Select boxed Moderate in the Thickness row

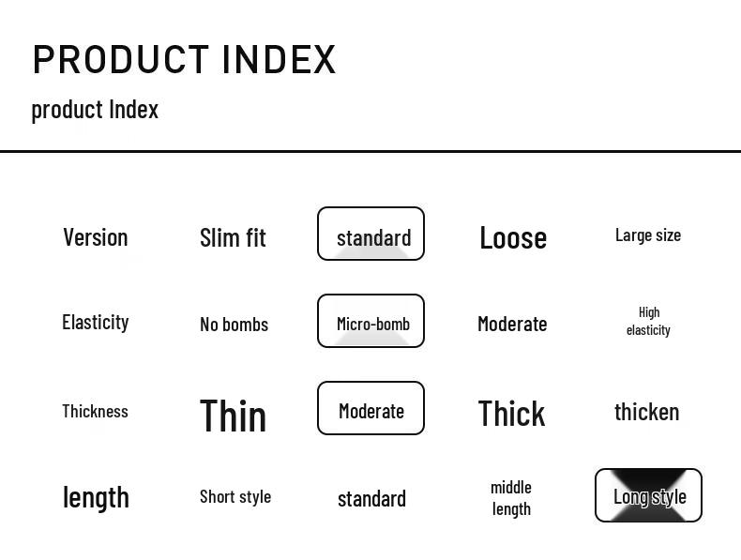click(370, 408)
